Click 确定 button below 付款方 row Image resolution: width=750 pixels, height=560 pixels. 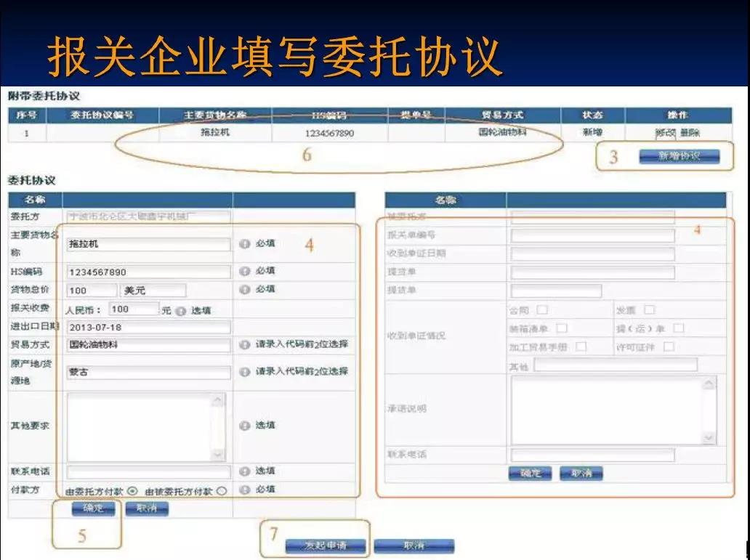click(93, 508)
